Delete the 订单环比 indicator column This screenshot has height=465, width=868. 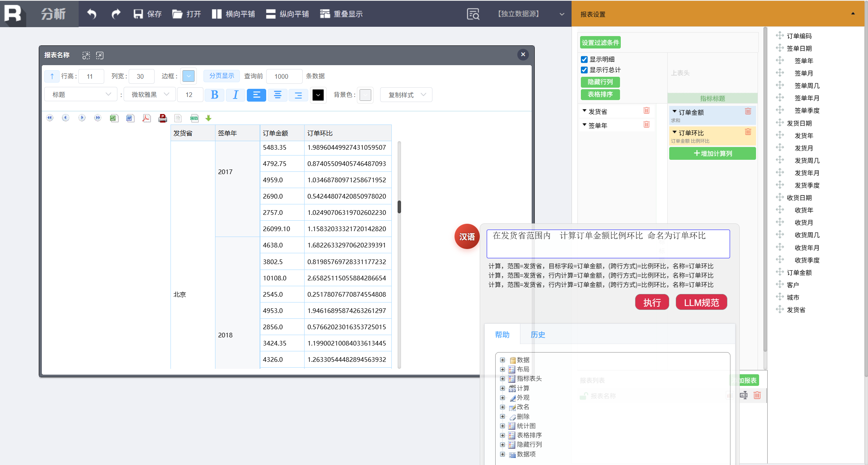(x=748, y=132)
